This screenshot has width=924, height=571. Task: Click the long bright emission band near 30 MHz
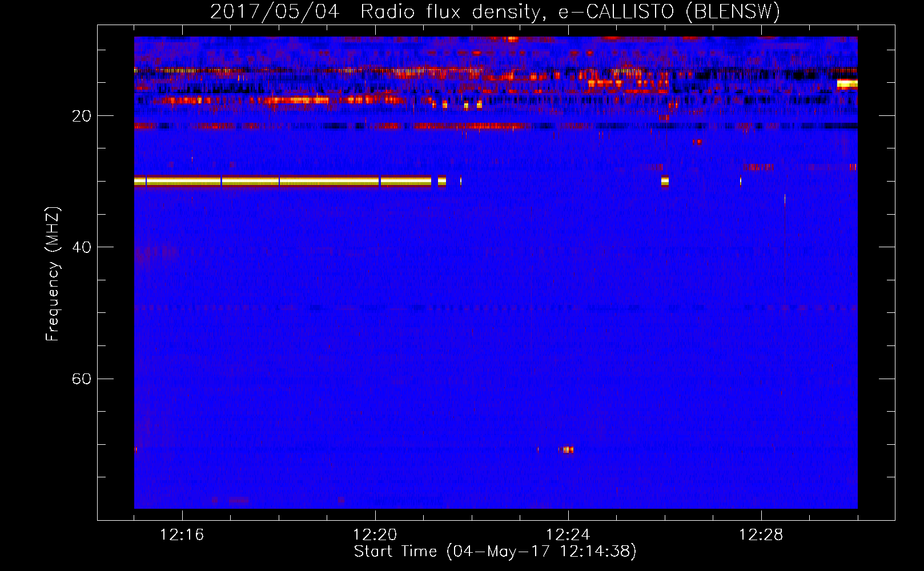283,181
